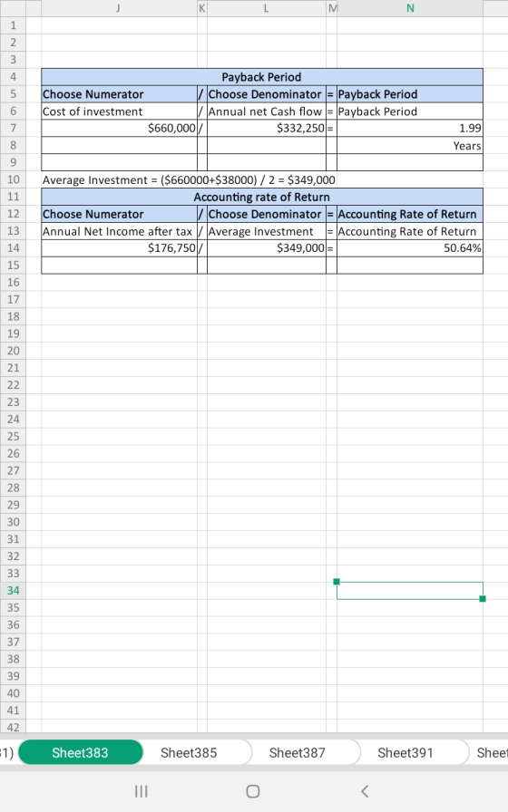Select Payback Period label in row 6
Image resolution: width=508 pixels, height=812 pixels.
coord(409,111)
